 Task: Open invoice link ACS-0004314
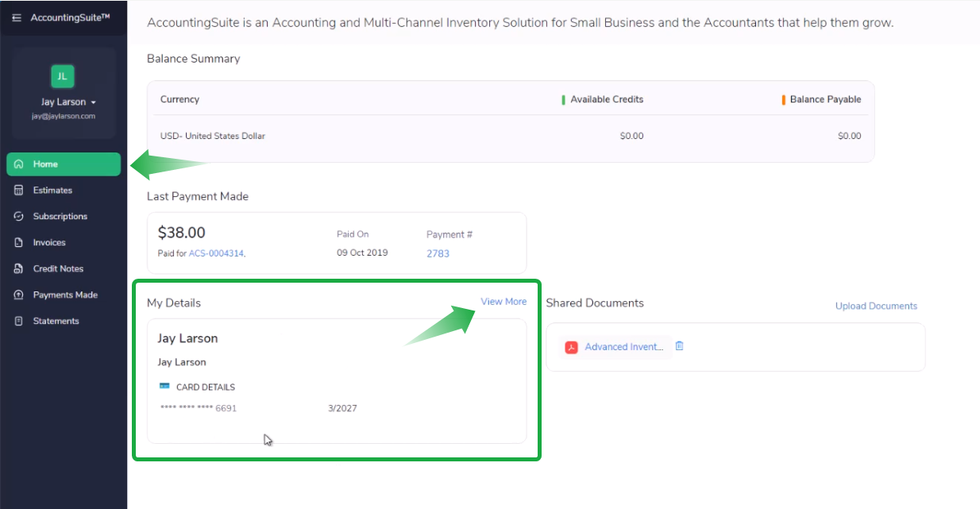click(x=217, y=253)
